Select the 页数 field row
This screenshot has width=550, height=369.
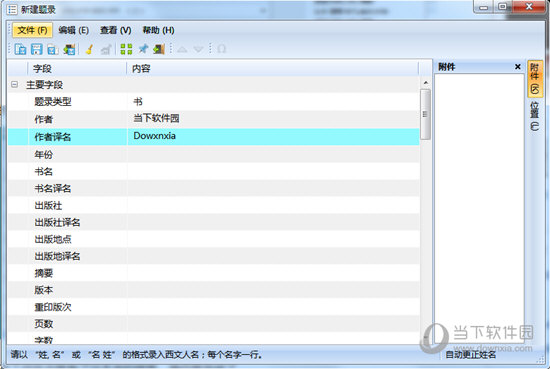point(214,324)
